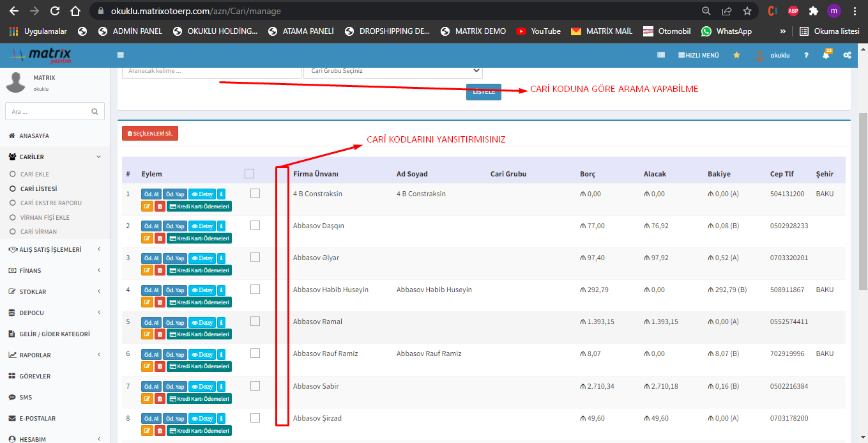Open CARİ EKSTRE RAPORU menu item
Screen dimensions: 868x443
coord(50,203)
